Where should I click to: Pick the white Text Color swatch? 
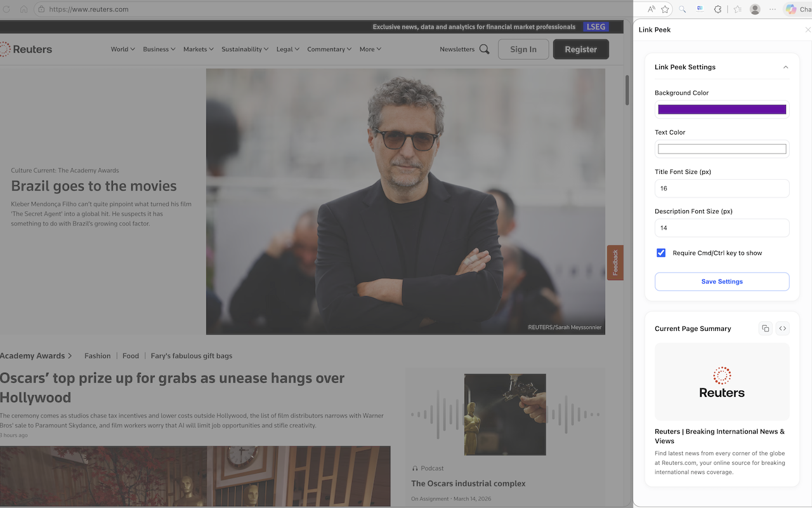coord(722,149)
